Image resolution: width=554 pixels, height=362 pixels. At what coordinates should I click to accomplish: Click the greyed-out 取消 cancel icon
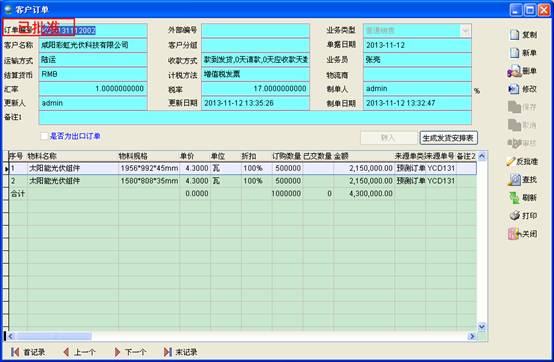tap(514, 125)
